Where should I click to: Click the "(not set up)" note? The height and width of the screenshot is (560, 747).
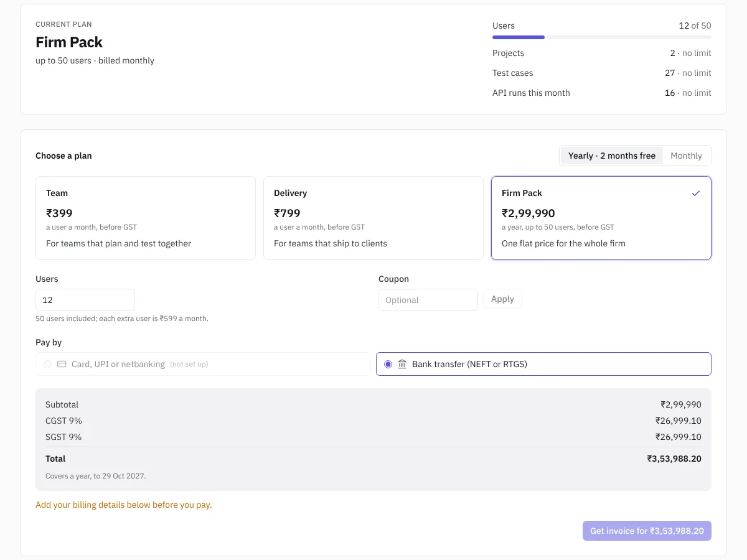189,364
